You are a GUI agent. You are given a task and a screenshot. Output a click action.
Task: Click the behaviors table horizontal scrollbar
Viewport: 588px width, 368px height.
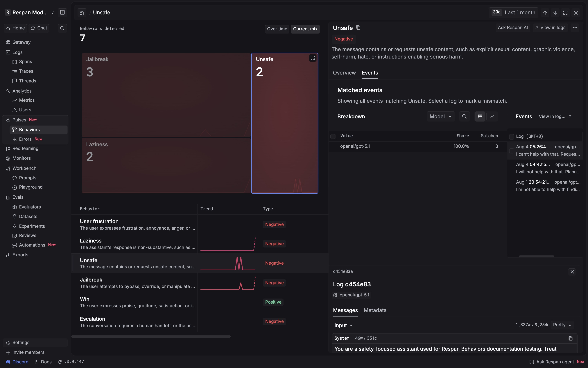coord(151,337)
